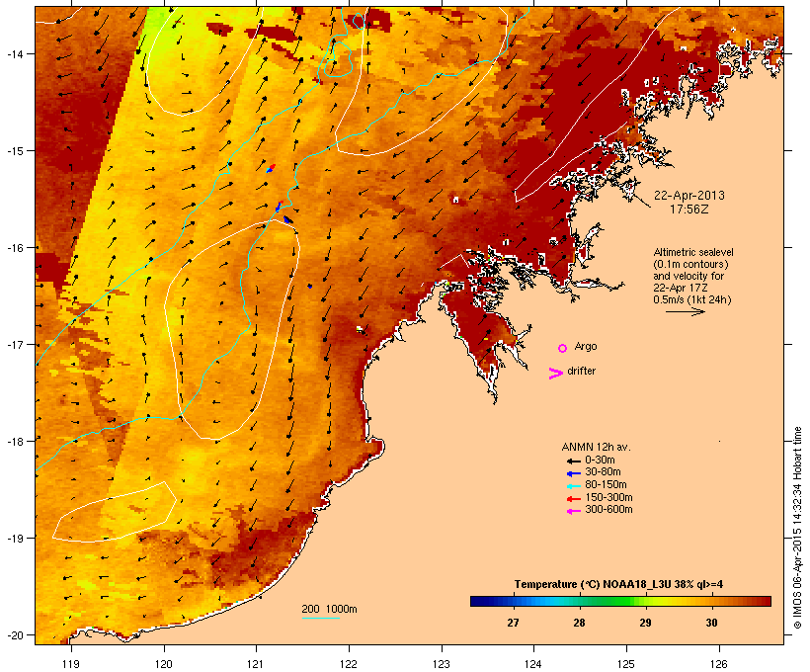Click the 'ANMN 12h av.' legend title
The width and height of the screenshot is (810, 672).
pyautogui.click(x=596, y=447)
